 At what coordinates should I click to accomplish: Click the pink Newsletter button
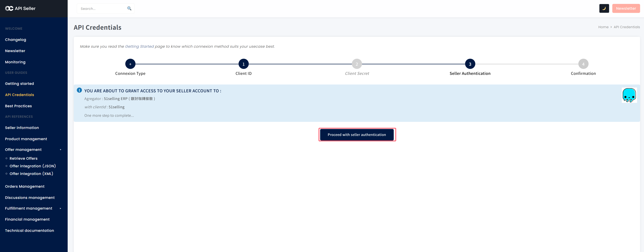pyautogui.click(x=626, y=8)
